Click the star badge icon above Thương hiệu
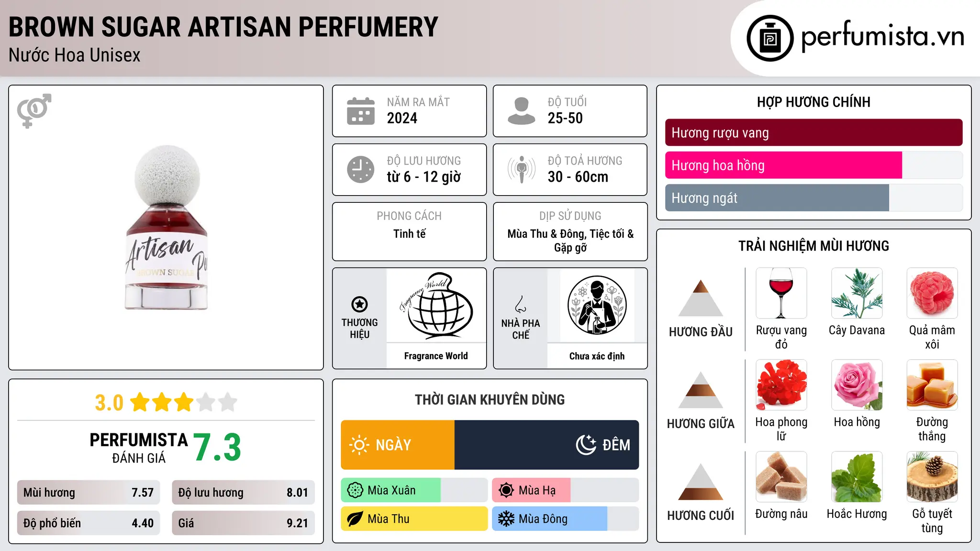 click(x=359, y=304)
